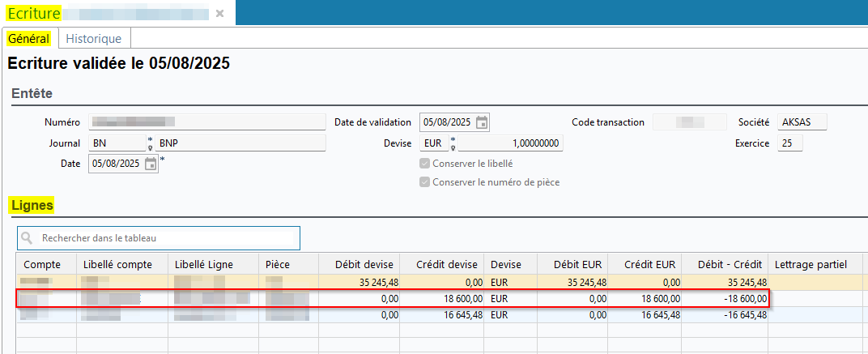This screenshot has width=868, height=354.
Task: Open the Date de validation calendar picker
Action: click(482, 123)
